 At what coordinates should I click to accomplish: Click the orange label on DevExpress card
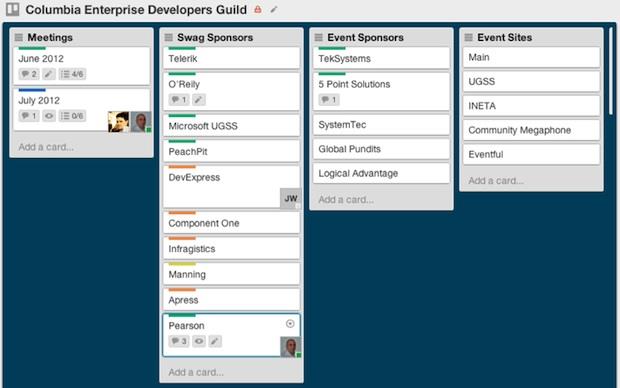coord(182,167)
